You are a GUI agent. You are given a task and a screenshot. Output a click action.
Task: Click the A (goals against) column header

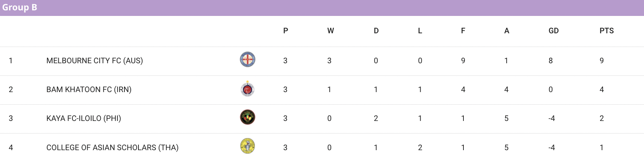point(507,31)
